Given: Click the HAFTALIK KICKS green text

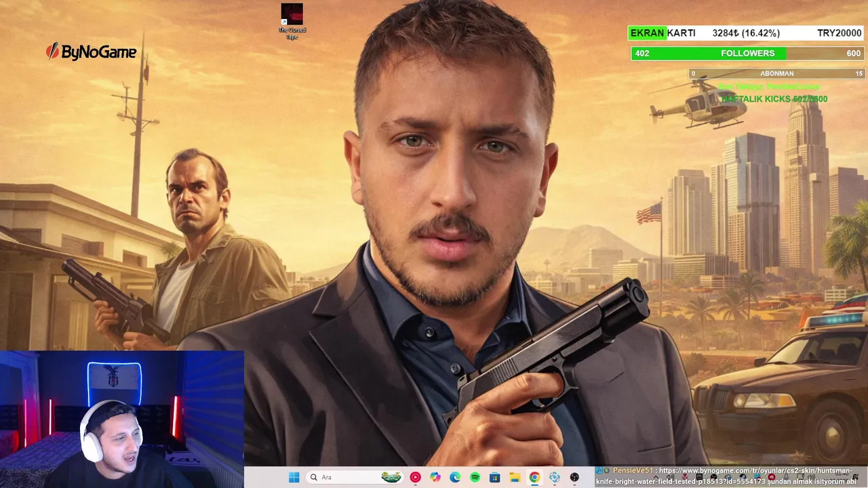Looking at the screenshot, I should pos(774,99).
